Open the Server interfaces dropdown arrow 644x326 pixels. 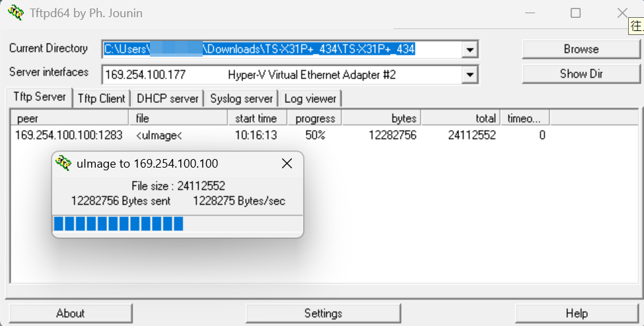tap(470, 75)
